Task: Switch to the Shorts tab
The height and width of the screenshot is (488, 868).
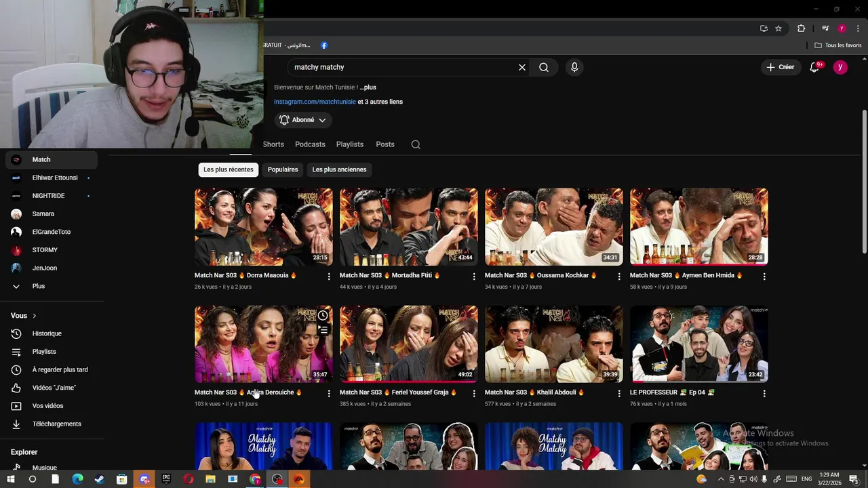Action: pos(273,144)
